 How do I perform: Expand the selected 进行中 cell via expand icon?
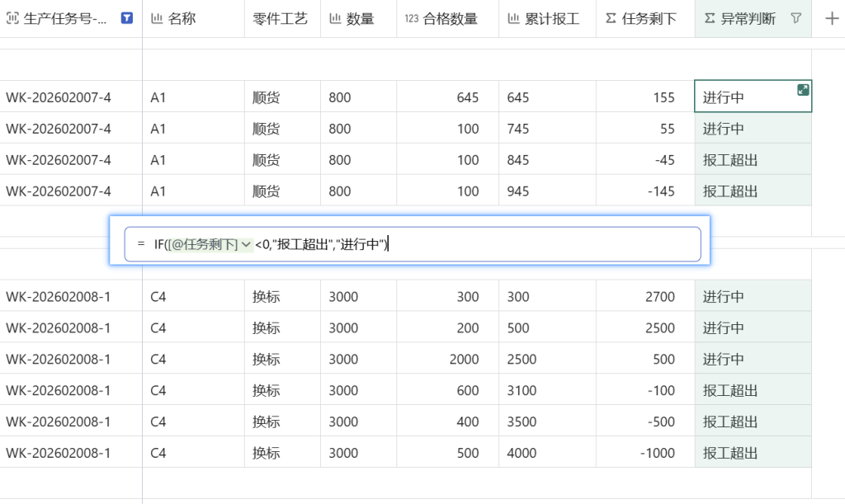[x=803, y=90]
